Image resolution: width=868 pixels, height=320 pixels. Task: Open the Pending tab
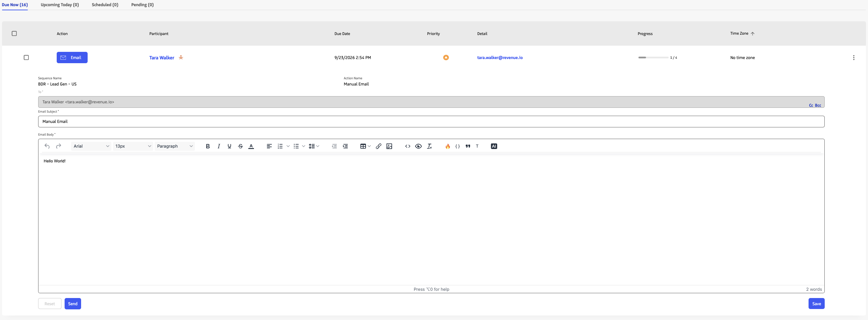tap(143, 5)
